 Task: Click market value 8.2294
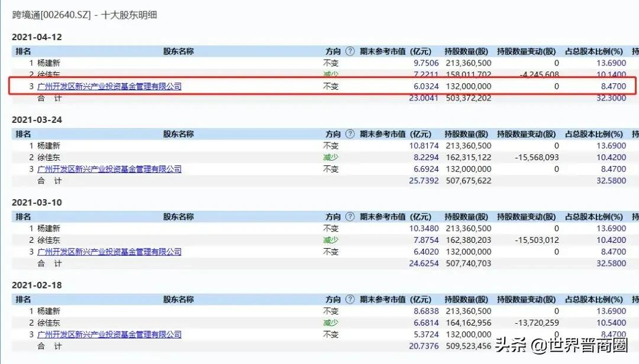click(426, 158)
